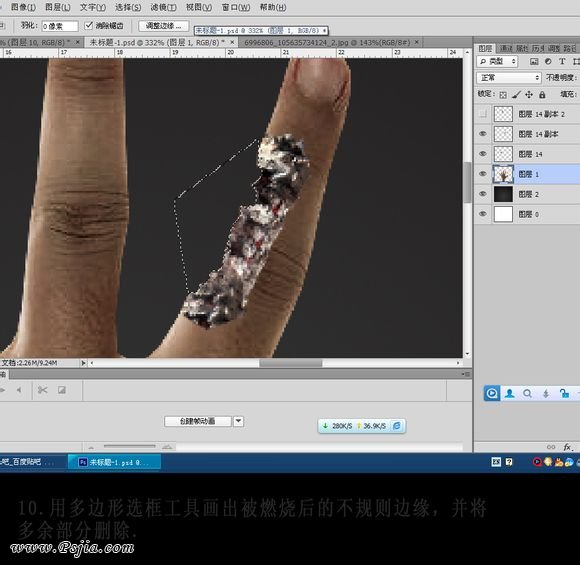This screenshot has width=580, height=565.
Task: Click the 调整边缘 refine edge button
Action: (163, 26)
